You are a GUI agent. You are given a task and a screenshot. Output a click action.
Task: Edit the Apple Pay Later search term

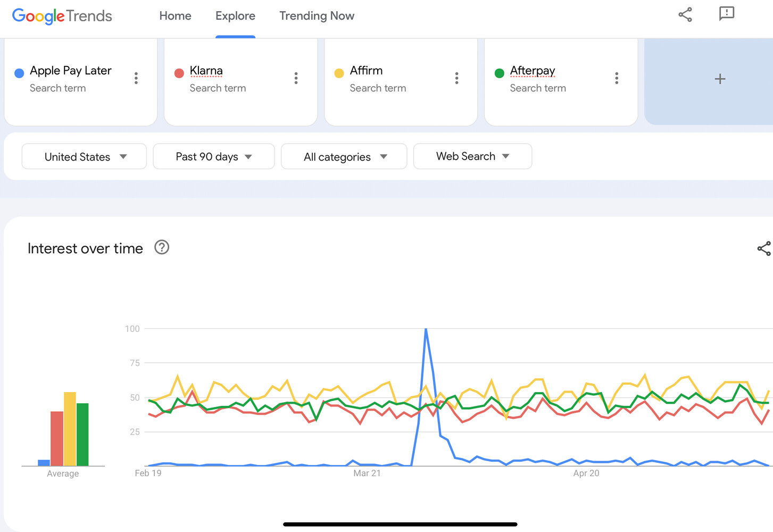pyautogui.click(x=70, y=70)
